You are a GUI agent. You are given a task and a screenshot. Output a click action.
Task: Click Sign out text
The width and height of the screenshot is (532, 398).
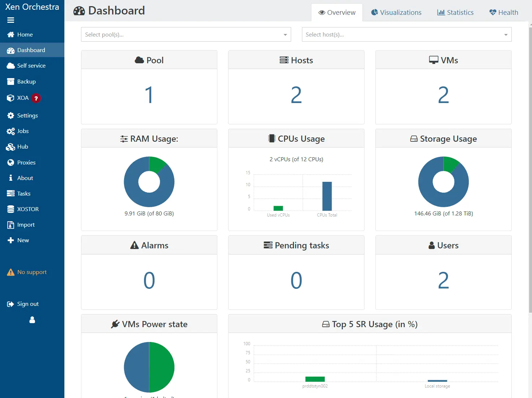(28, 304)
